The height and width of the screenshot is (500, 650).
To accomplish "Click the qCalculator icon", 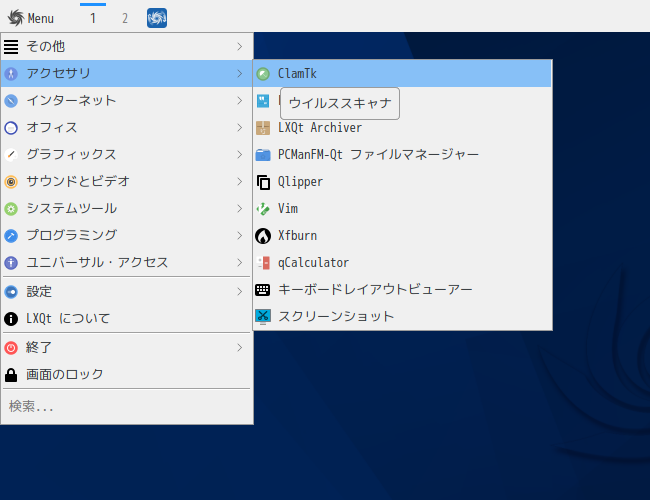I will click(263, 262).
